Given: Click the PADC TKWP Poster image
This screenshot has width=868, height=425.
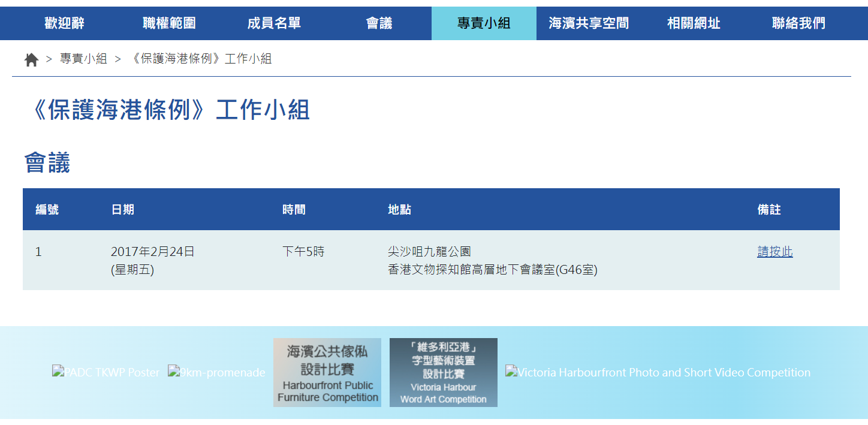Looking at the screenshot, I should tap(106, 372).
